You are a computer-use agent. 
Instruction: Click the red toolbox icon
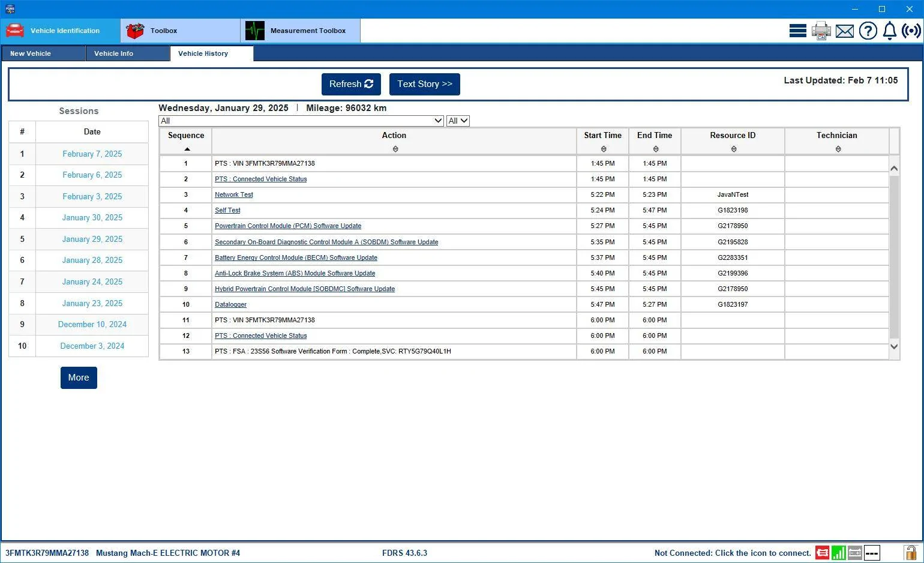click(x=135, y=31)
